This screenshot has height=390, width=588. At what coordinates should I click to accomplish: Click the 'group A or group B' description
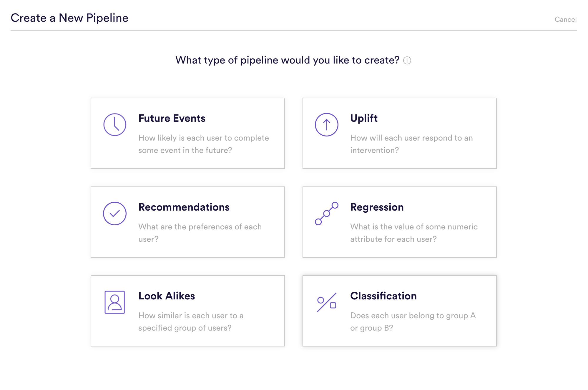pos(413,322)
